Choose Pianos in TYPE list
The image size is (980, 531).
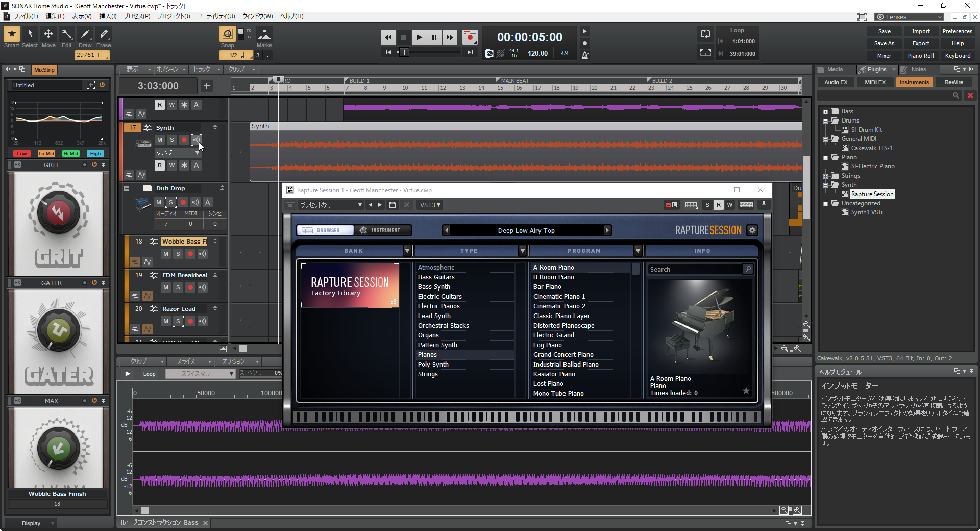click(x=464, y=355)
